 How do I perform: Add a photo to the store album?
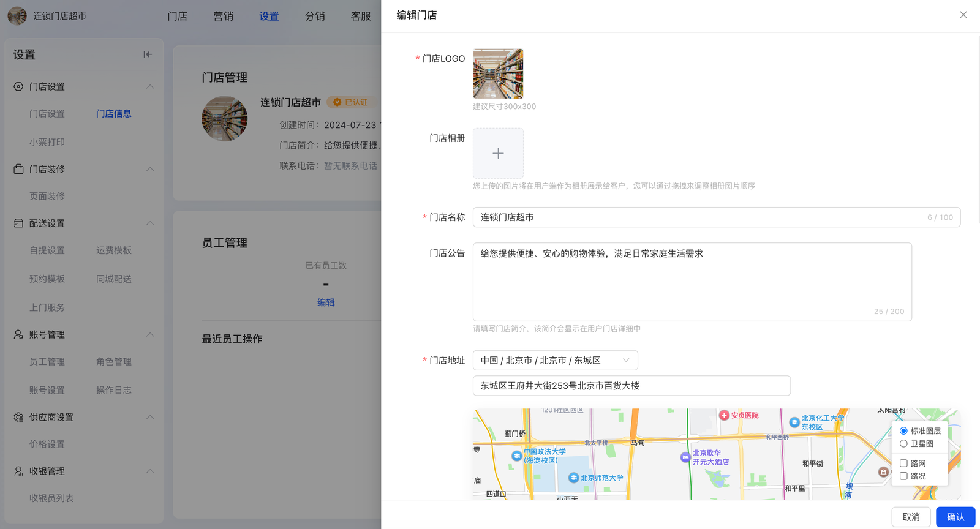(x=498, y=153)
